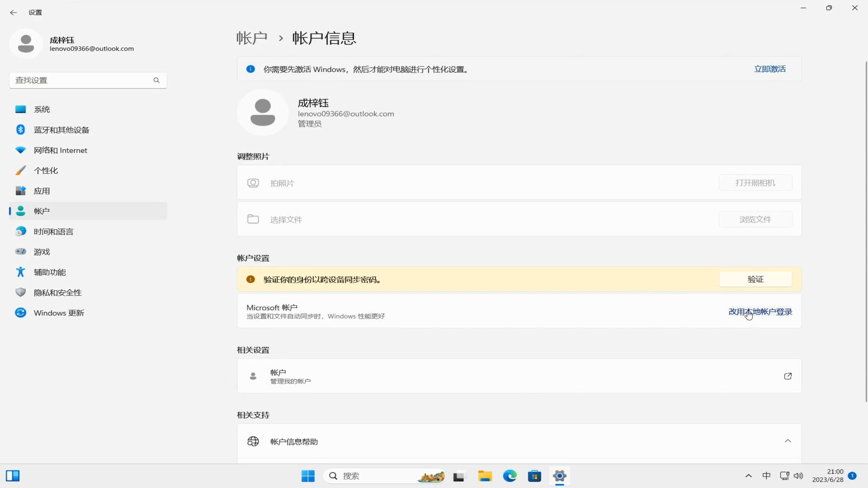This screenshot has width=868, height=488.
Task: Go to 时间和语言 in sidebar
Action: 53,231
